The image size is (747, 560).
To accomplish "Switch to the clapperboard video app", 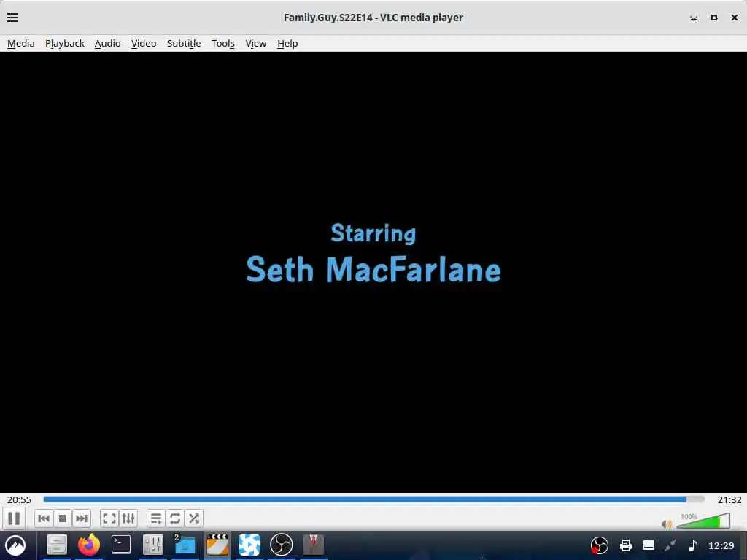I will point(217,545).
